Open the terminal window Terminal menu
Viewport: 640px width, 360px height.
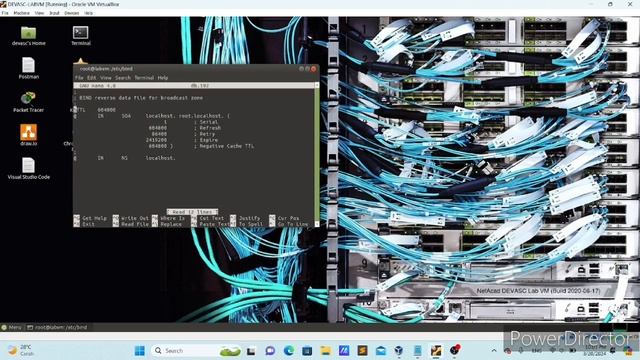pos(144,78)
